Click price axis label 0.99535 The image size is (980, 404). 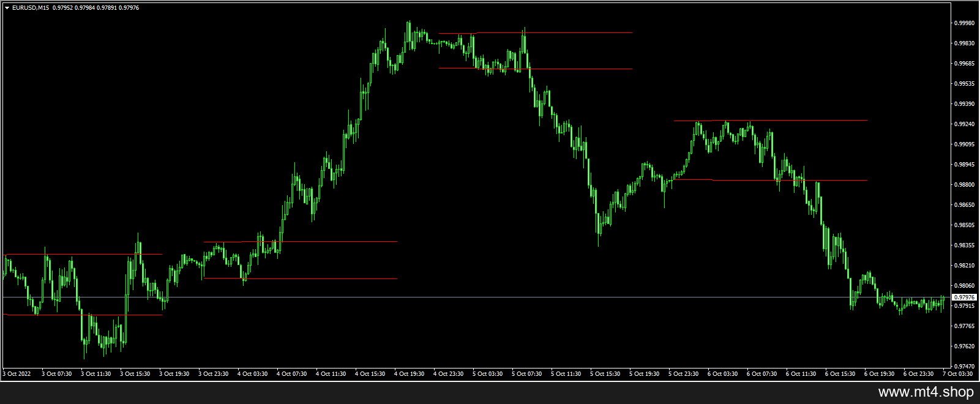965,84
